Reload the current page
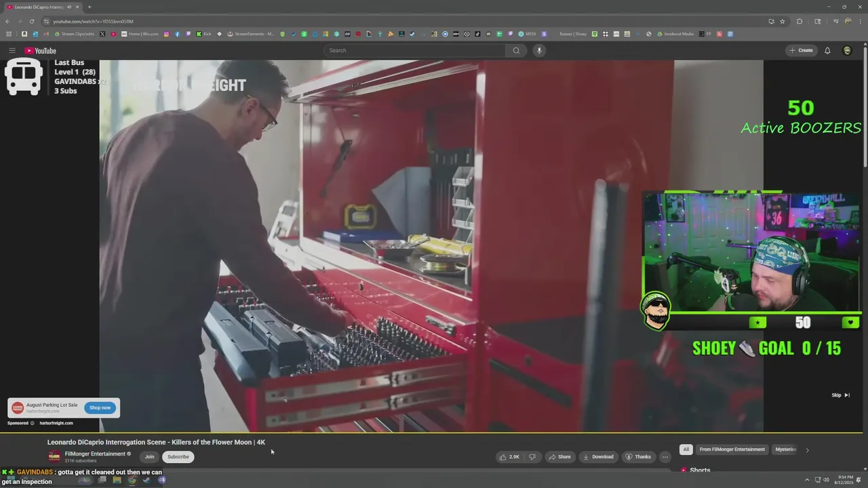868x488 pixels. [x=31, y=21]
